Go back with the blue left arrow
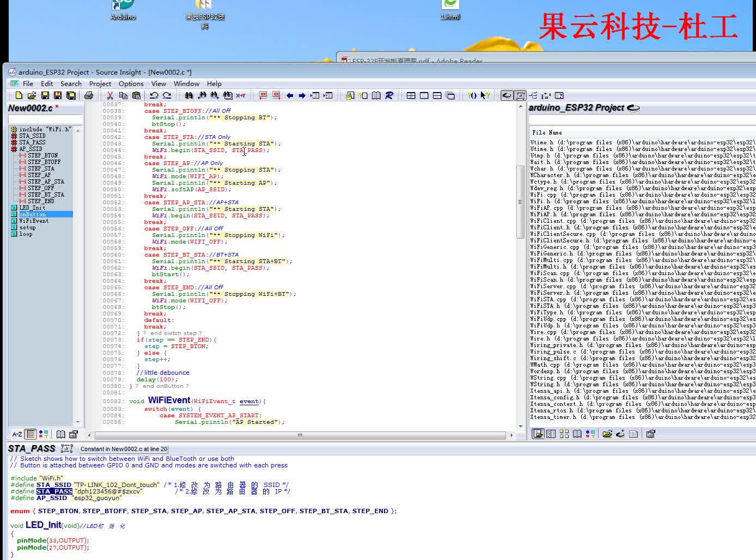This screenshot has width=756, height=560. coord(289,95)
